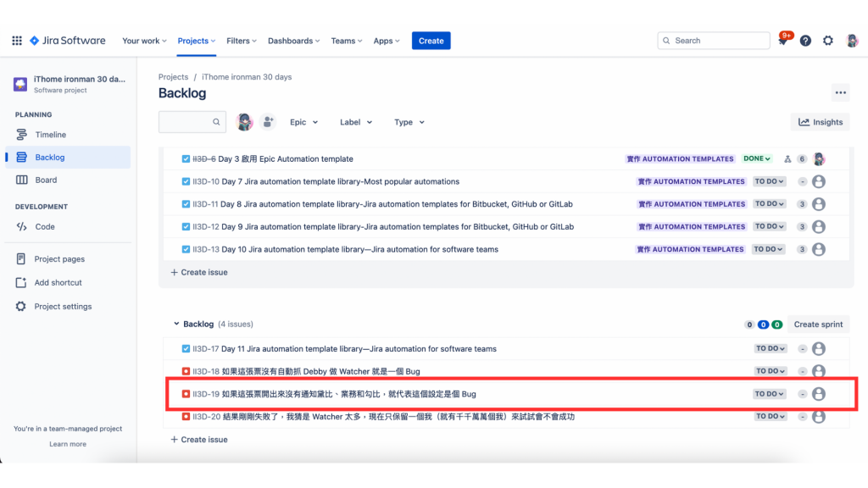Click the task type icon on II3D-12
The height and width of the screenshot is (488, 868).
point(186,227)
